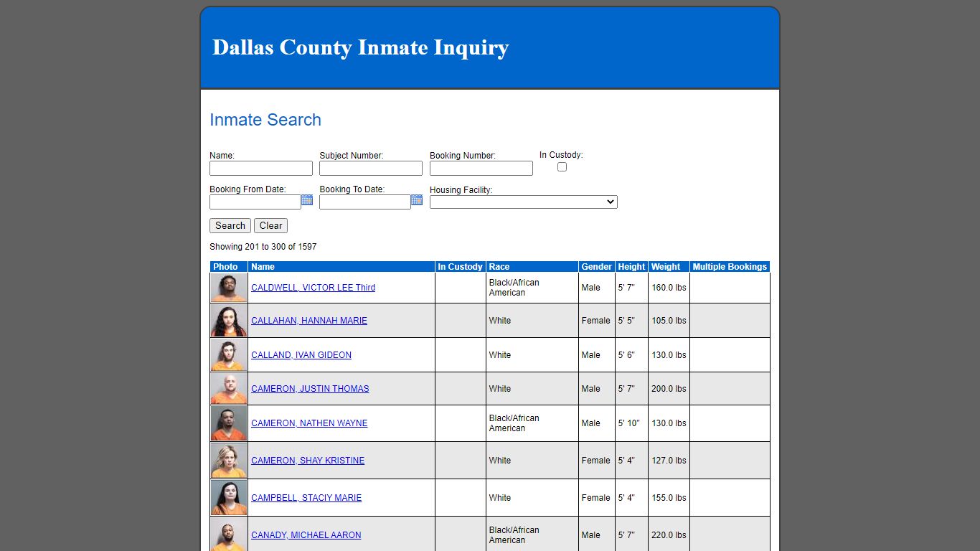Toggle the In Custody checkbox

pyautogui.click(x=562, y=166)
